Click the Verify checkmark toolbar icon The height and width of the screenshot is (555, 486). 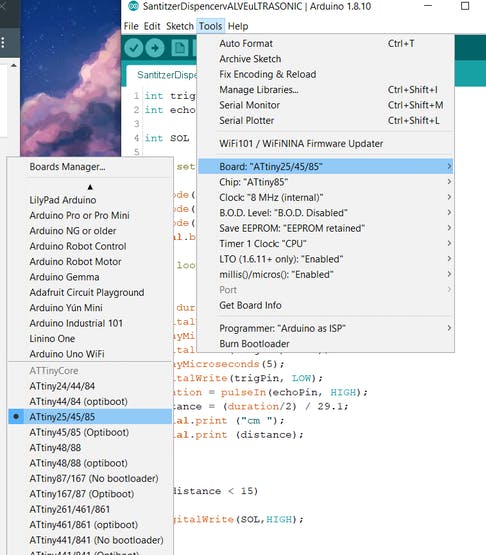[134, 48]
